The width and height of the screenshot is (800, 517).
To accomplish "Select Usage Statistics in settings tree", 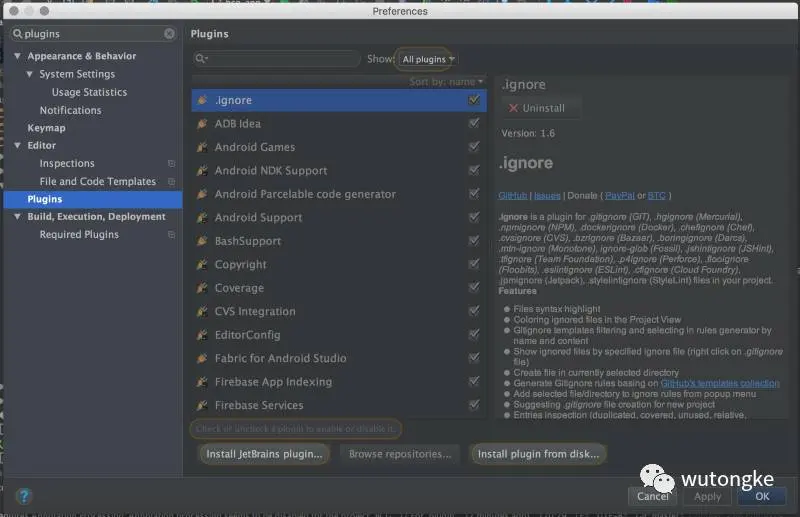I will [89, 92].
